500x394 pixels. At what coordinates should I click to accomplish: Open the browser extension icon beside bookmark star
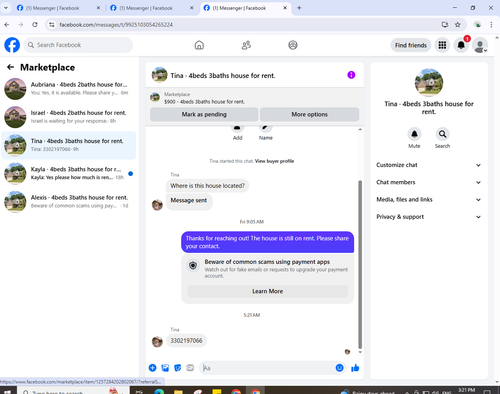pyautogui.click(x=478, y=24)
